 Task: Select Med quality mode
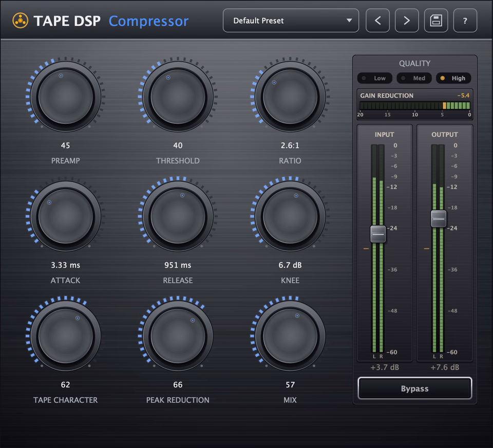click(x=414, y=78)
